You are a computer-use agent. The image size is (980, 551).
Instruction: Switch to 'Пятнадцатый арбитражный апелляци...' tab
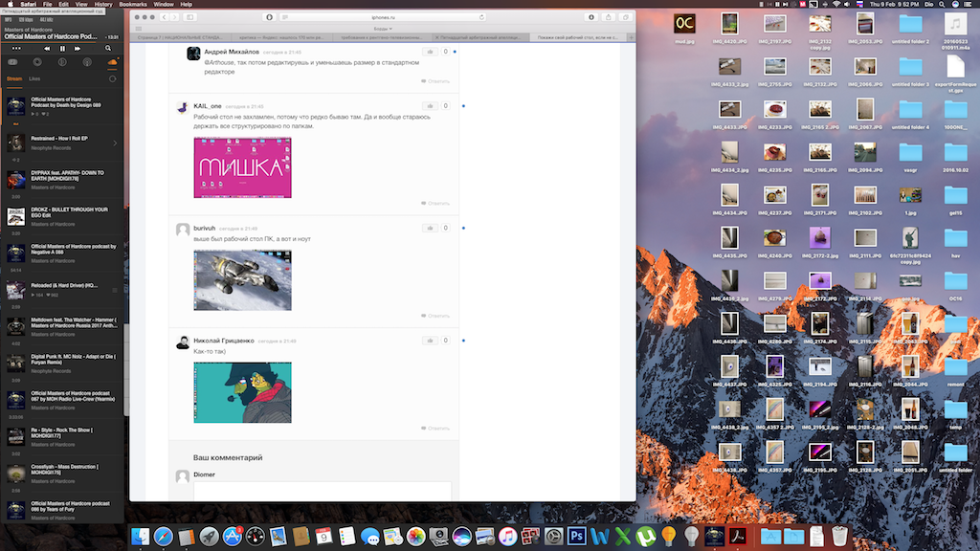tap(480, 37)
